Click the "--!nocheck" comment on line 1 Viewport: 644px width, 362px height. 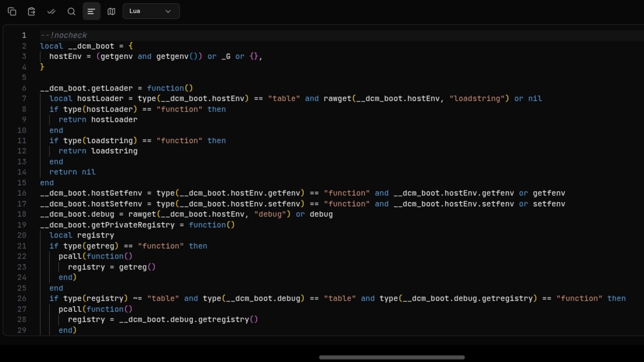63,35
